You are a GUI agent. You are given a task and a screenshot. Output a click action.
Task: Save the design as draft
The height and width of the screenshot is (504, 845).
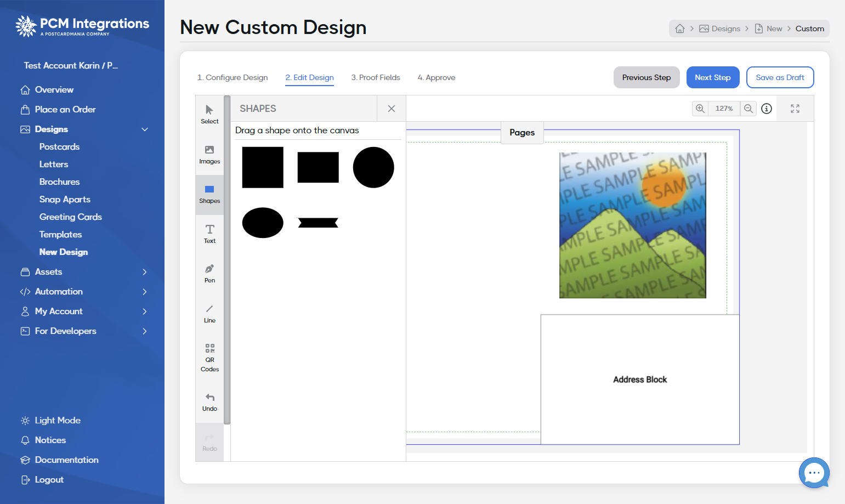[780, 77]
